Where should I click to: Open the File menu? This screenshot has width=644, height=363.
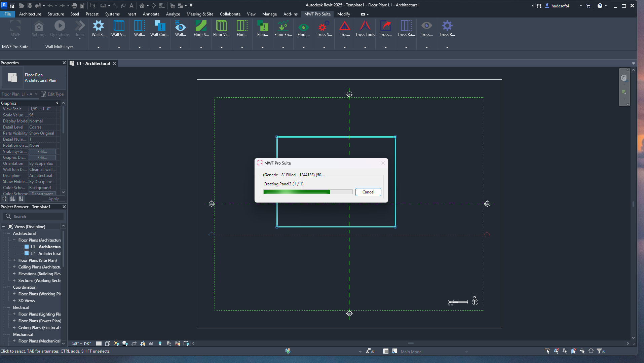8,14
